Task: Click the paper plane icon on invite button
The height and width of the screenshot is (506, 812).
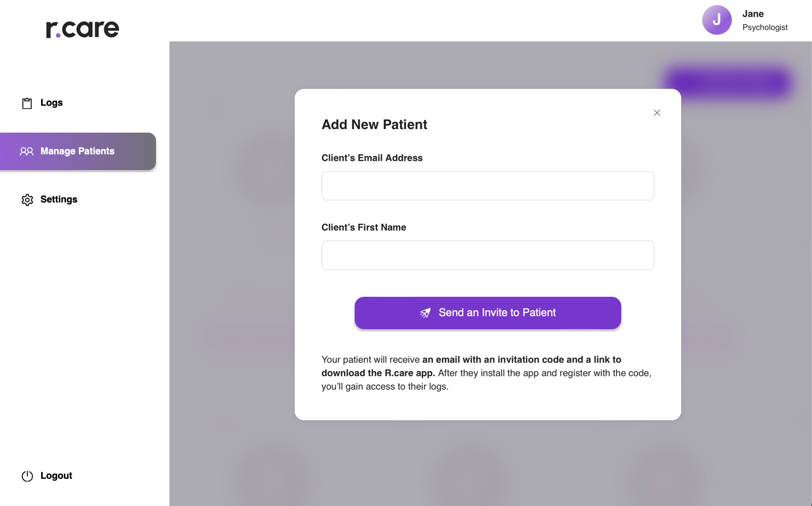Action: click(425, 313)
